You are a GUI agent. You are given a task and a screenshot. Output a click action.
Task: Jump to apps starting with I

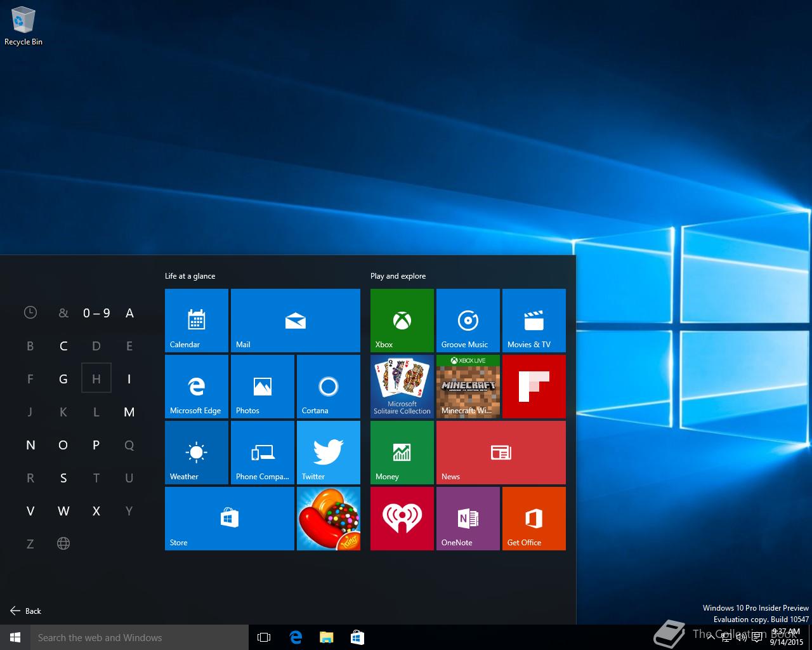(x=129, y=378)
